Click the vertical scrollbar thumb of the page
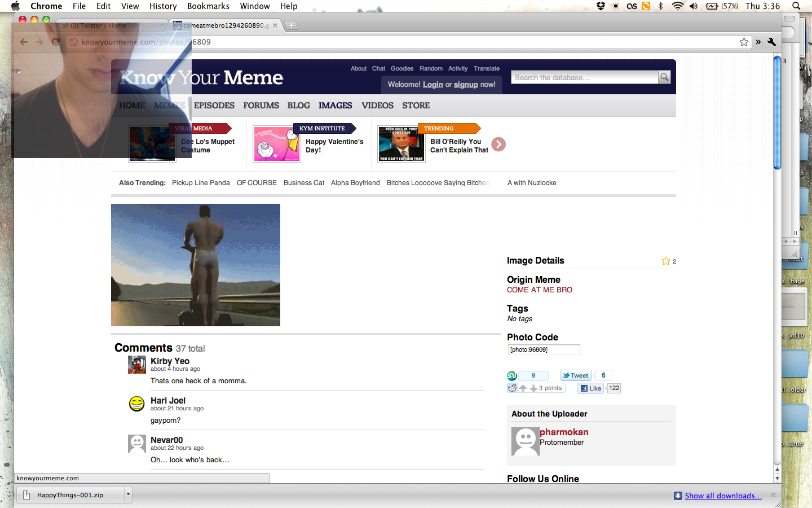Image resolution: width=812 pixels, height=508 pixels. click(x=777, y=113)
